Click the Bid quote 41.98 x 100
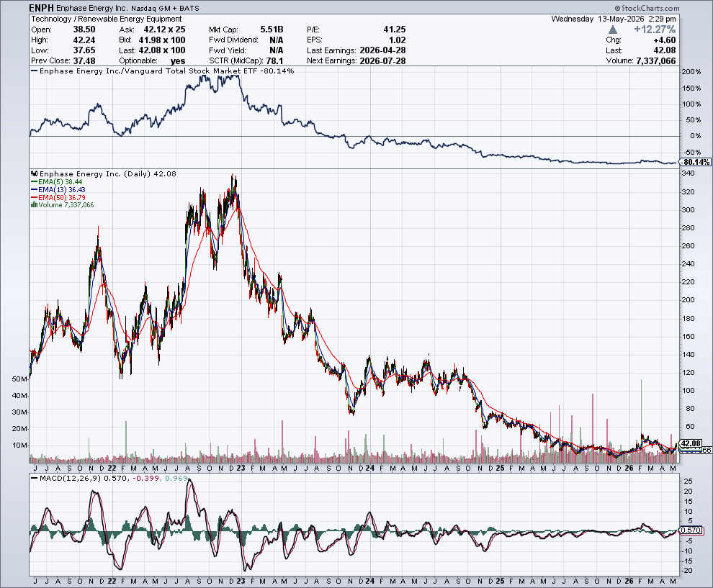Image resolution: width=713 pixels, height=588 pixels. 162,40
